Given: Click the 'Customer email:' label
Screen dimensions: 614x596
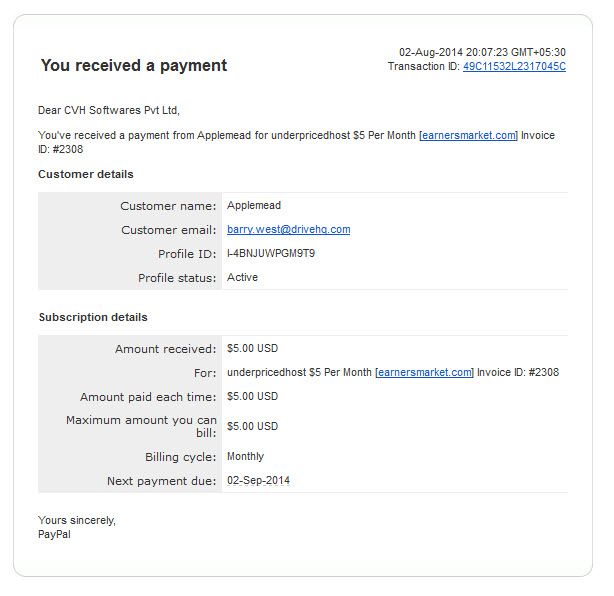Looking at the screenshot, I should pyautogui.click(x=169, y=230).
